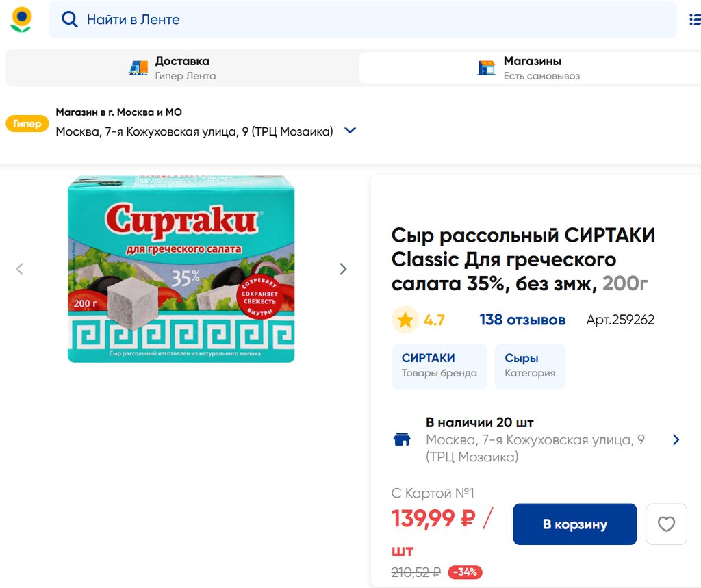Click the store pickup shop icon
Screen dimensions: 701x588
487,68
